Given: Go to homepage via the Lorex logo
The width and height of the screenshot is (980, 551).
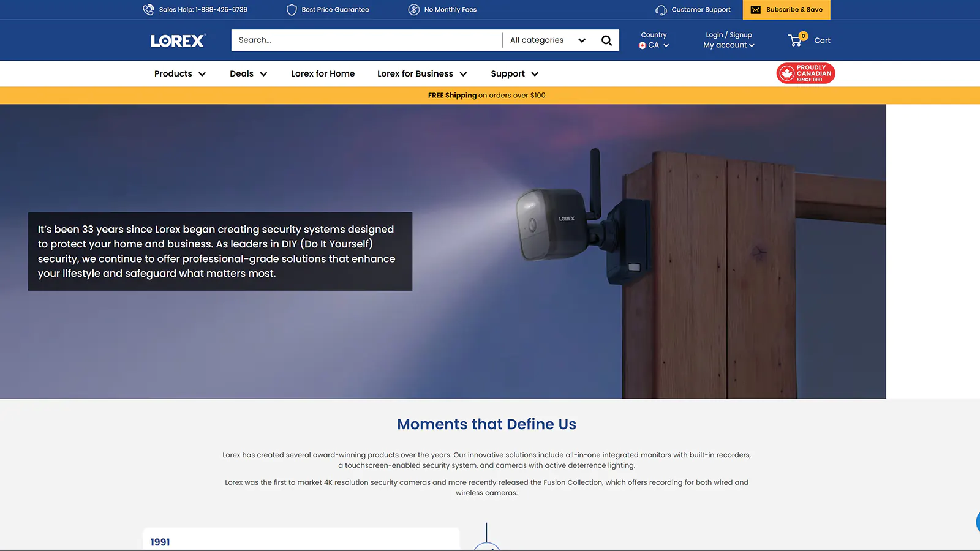Looking at the screenshot, I should pyautogui.click(x=178, y=40).
